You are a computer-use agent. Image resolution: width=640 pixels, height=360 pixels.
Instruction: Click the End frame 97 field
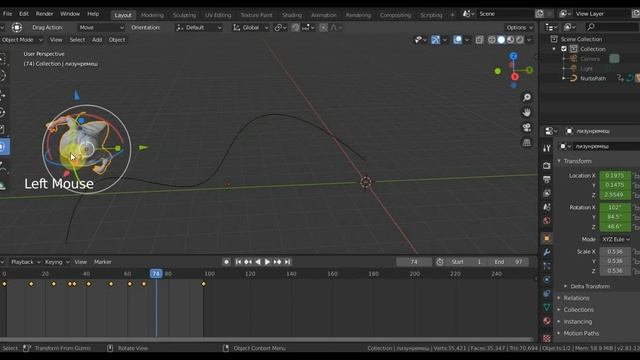tap(509, 262)
